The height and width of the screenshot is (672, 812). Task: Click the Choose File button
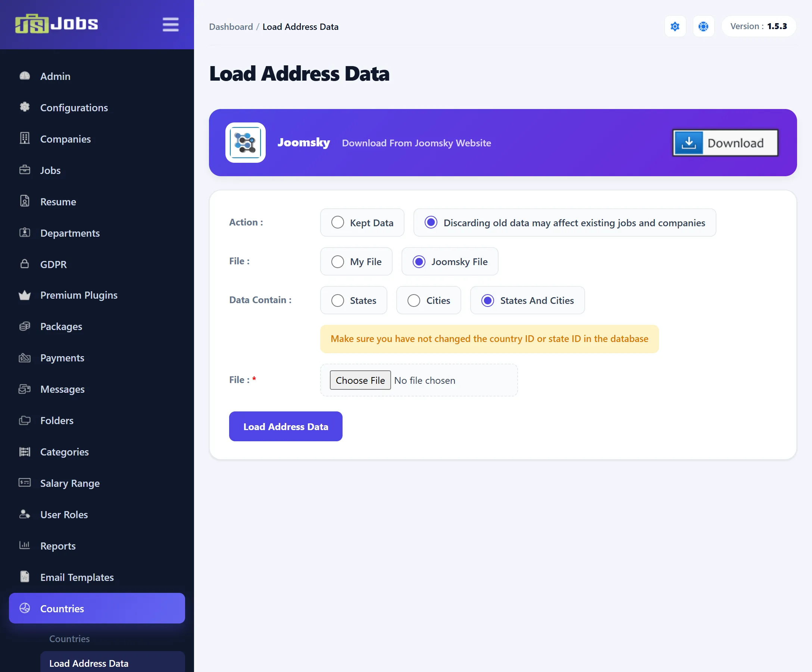[x=360, y=380]
